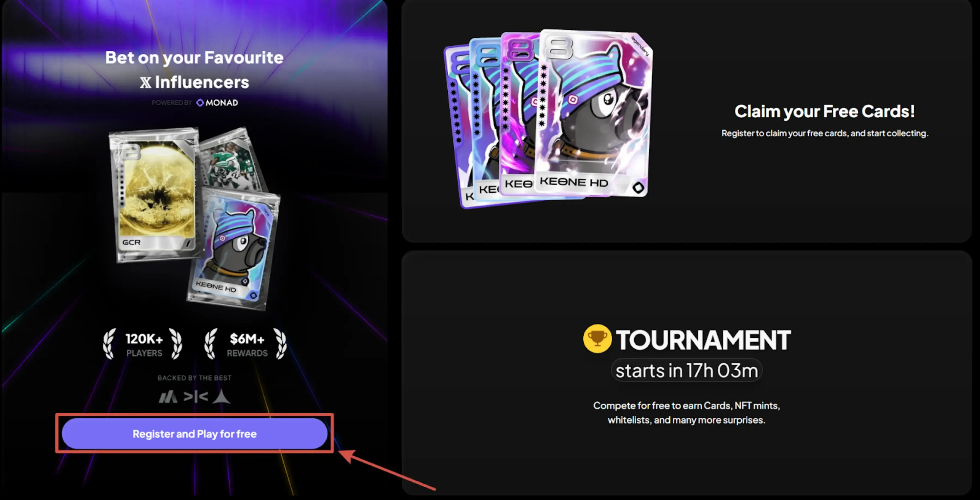The height and width of the screenshot is (500, 980).
Task: Click the left laurel beside 120K+
Action: click(x=109, y=344)
